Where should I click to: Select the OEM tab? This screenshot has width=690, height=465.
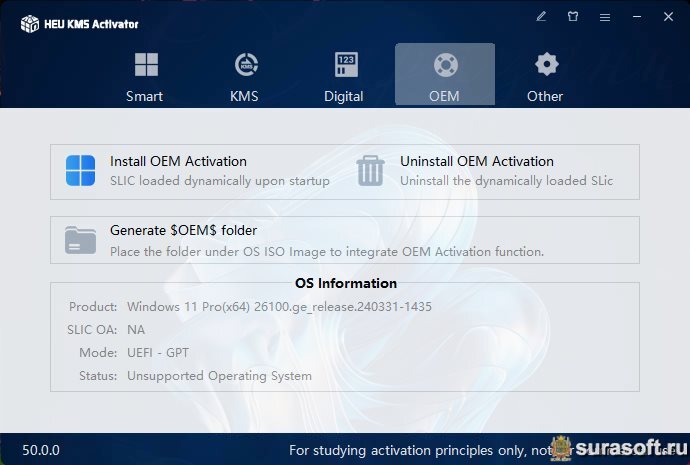[x=445, y=74]
